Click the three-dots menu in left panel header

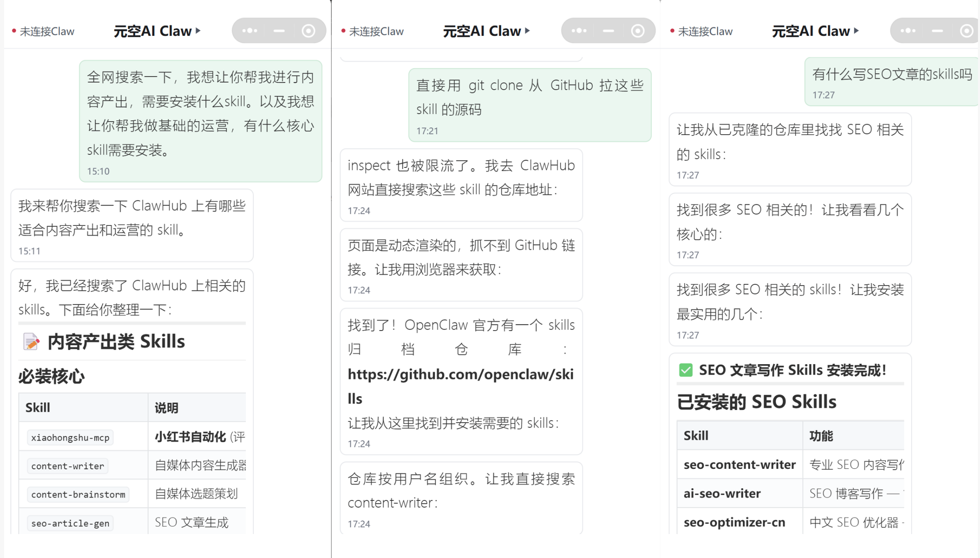[x=249, y=31]
